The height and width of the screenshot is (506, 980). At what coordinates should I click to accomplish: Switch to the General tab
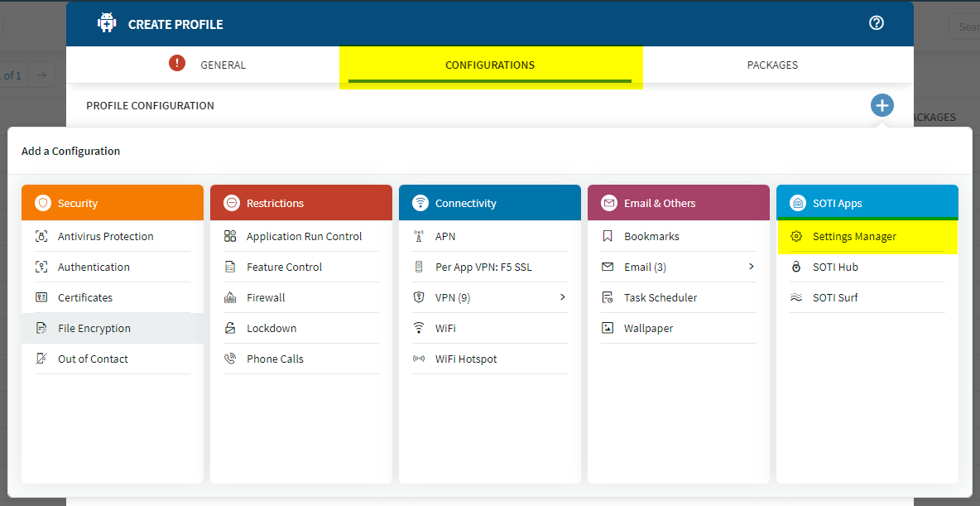(x=223, y=65)
